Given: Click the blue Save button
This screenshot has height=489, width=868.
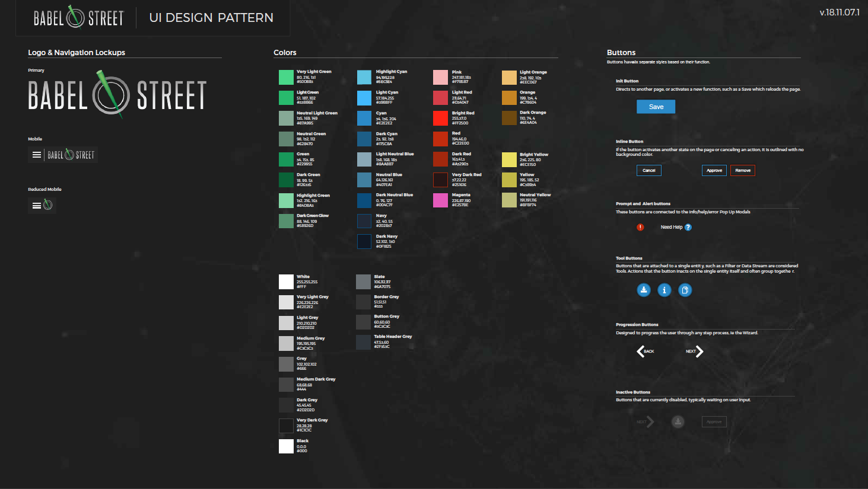Looking at the screenshot, I should (656, 107).
